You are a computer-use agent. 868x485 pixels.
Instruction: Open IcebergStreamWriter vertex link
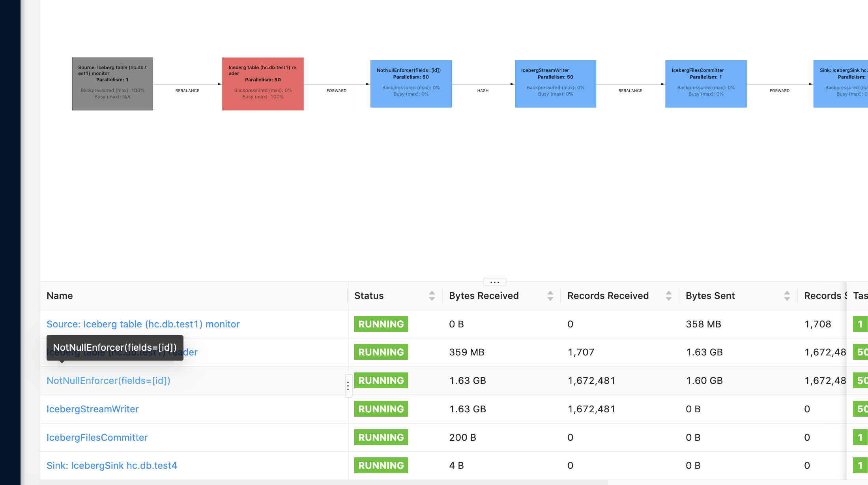[x=93, y=409]
